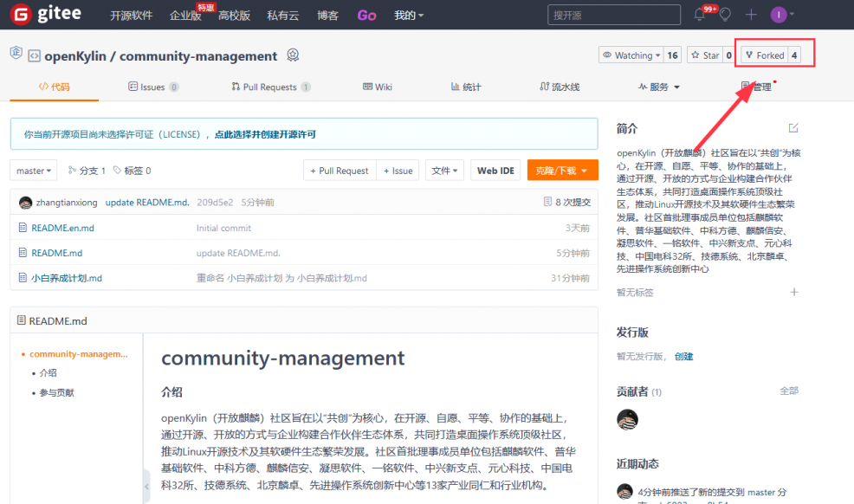
Task: Click the plus icon in top bar
Action: tap(751, 15)
